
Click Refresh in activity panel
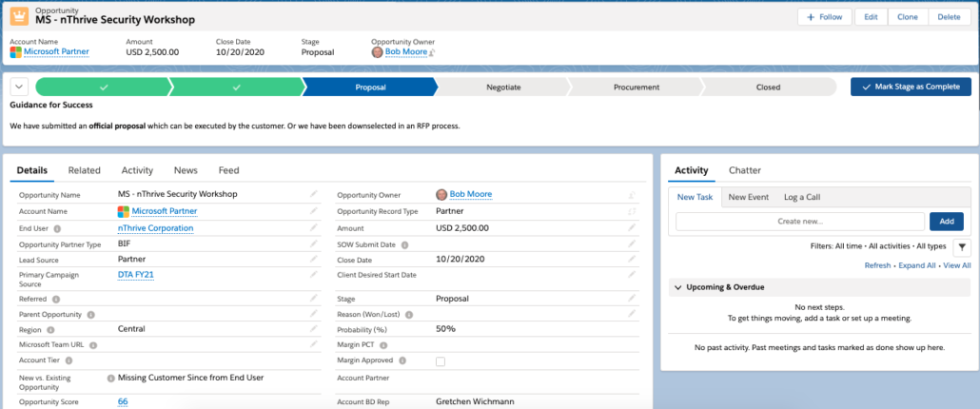pos(877,265)
